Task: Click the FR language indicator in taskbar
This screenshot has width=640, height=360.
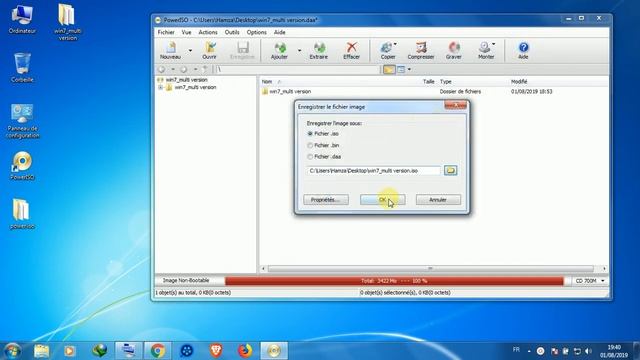Action: [516, 350]
